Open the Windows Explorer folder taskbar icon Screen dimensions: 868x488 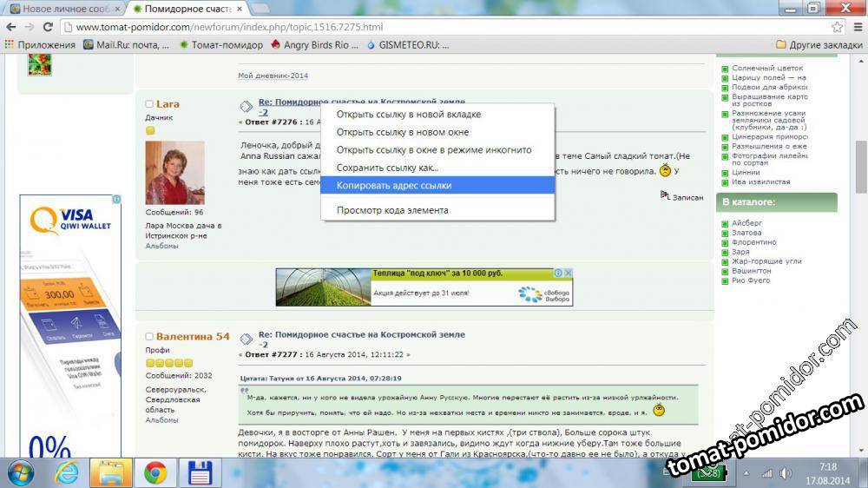pyautogui.click(x=111, y=472)
